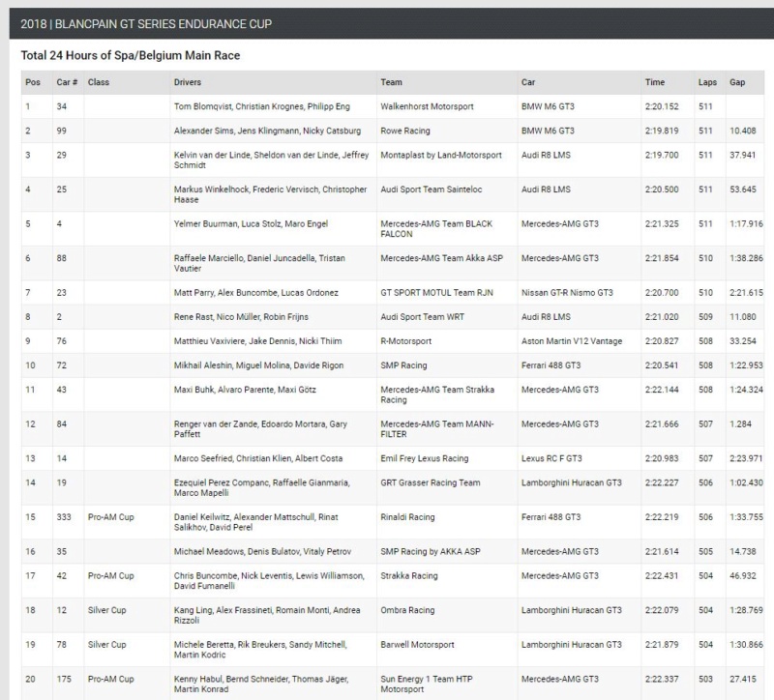The image size is (774, 700).
Task: Select the Total 24 Hours of Spa heading
Action: (131, 55)
